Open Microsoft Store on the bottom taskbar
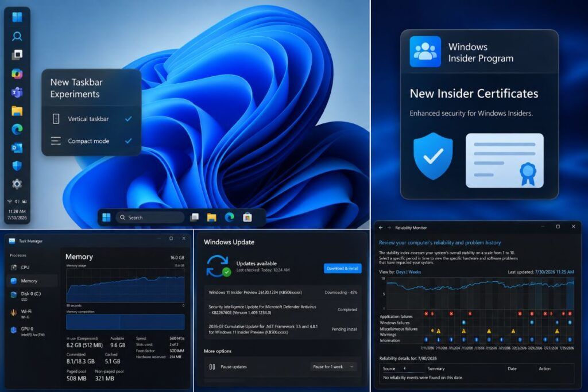This screenshot has width=588, height=392. point(247,218)
